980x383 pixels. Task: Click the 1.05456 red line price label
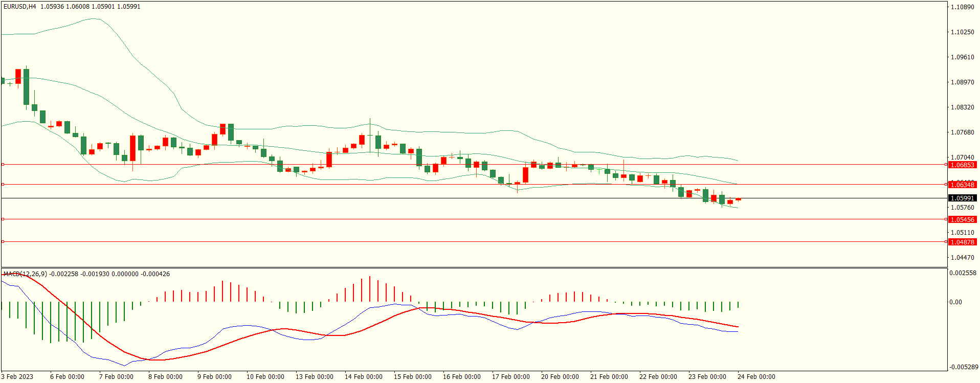pyautogui.click(x=962, y=219)
